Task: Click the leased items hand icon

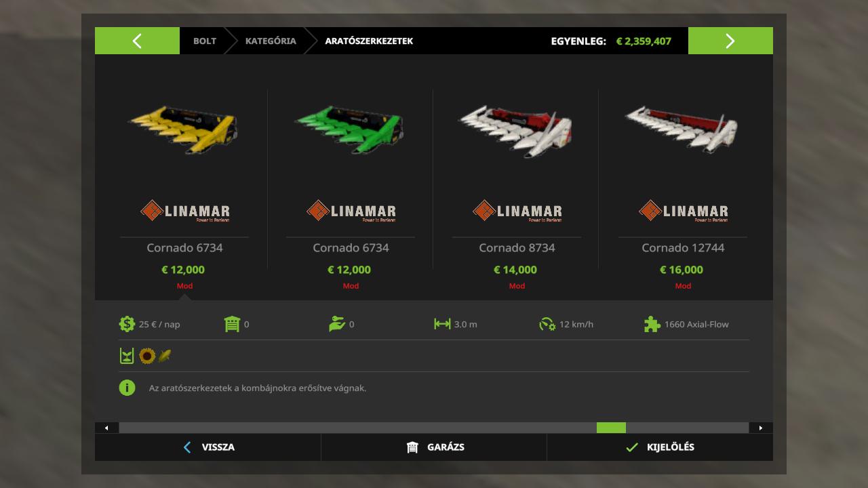Action: click(337, 324)
